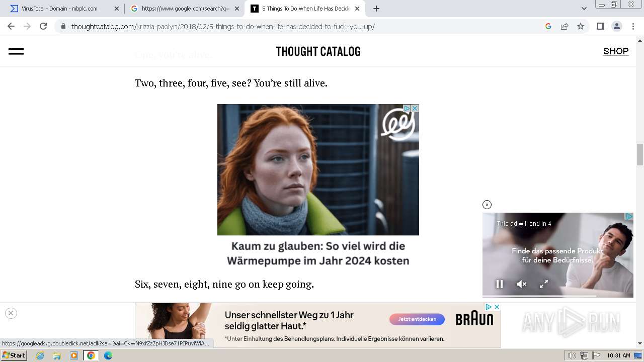644x362 pixels.
Task: Reload the current page
Action: click(x=43, y=26)
